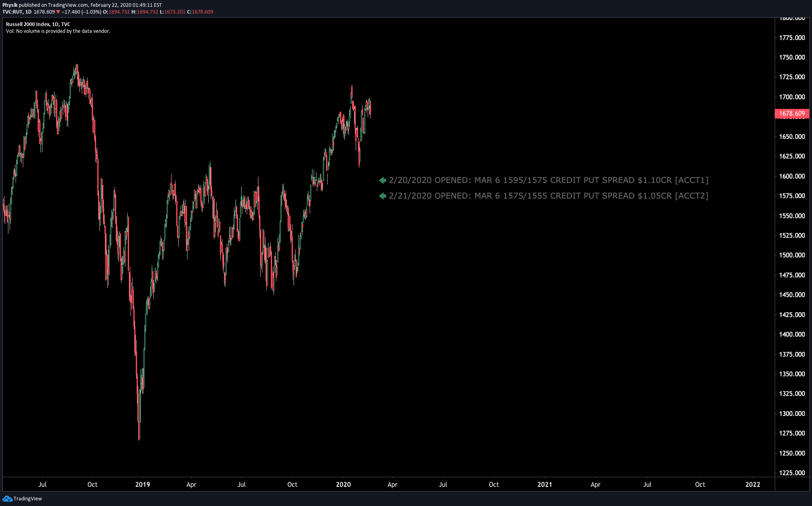Click the TradingView text in footer
812x506 pixels.
click(x=28, y=498)
